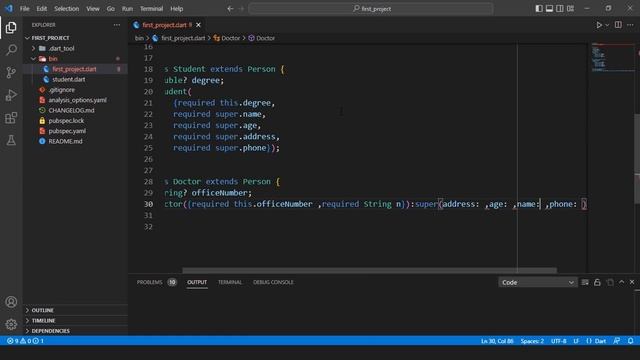Screen dimensions: 640x360
Task: Open the Manage gear settings icon
Action: click(x=11, y=324)
